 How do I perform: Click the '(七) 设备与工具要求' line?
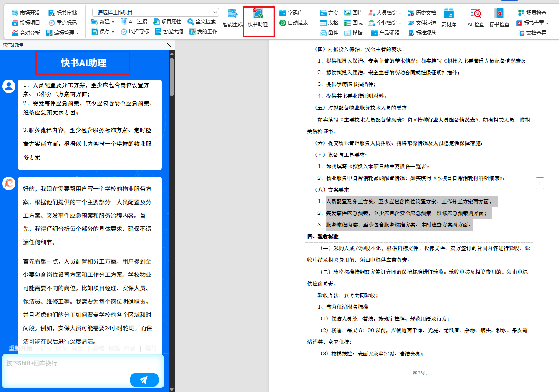(341, 155)
